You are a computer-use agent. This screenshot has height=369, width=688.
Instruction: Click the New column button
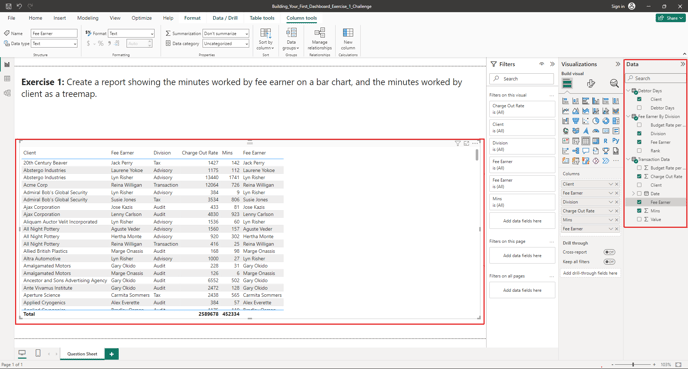[348, 39]
